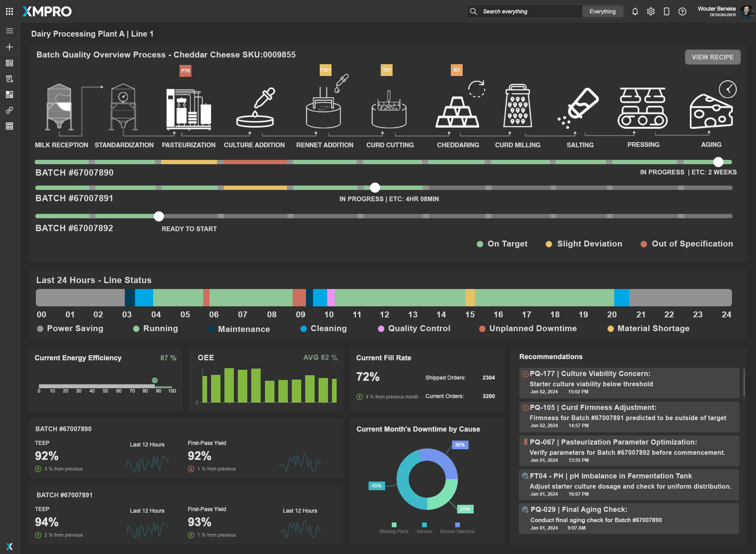Screen dimensions: 756x554
Task: Open the link icon in sidebar
Action: click(9, 110)
